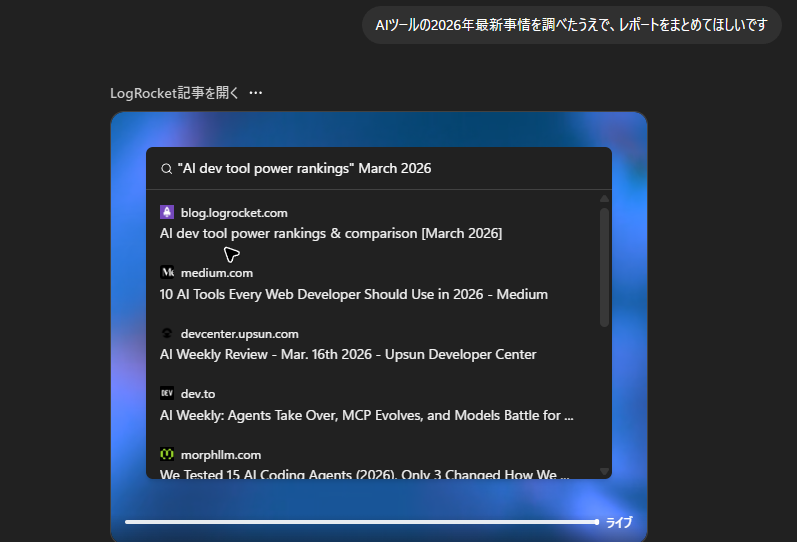The height and width of the screenshot is (542, 797).
Task: Click the blog.logrocket.com domain text
Action: (234, 213)
